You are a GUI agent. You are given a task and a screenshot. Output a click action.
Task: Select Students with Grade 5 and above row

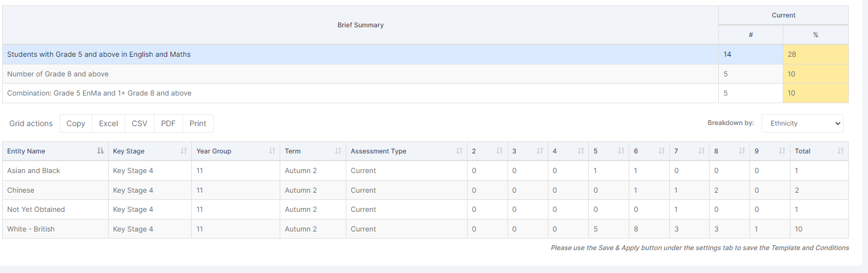tap(426, 55)
